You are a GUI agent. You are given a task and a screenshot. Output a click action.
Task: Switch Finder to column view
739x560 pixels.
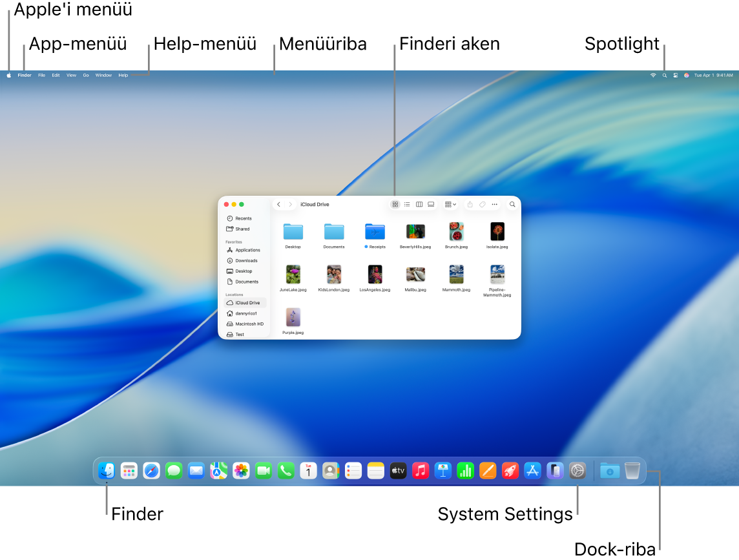[419, 204]
